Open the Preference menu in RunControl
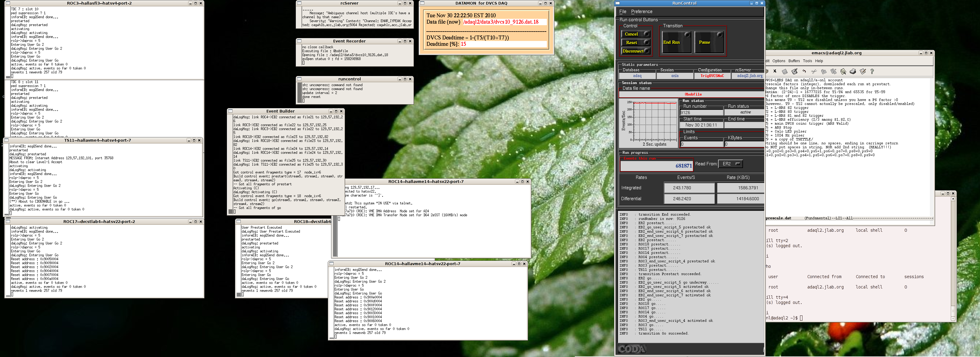980x357 pixels. coord(641,12)
